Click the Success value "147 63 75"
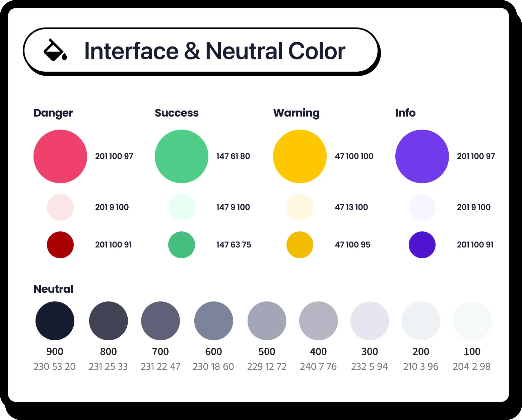Viewport: 522px width, 420px height. tap(234, 245)
